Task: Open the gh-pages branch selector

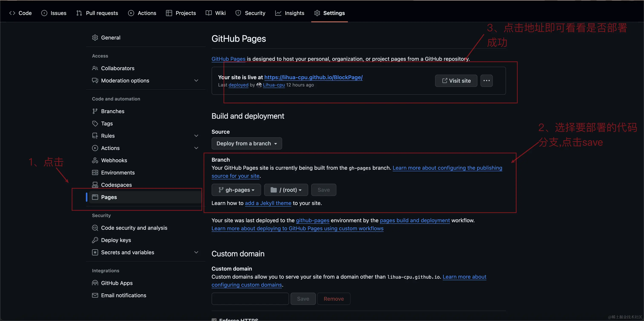Action: (x=236, y=190)
